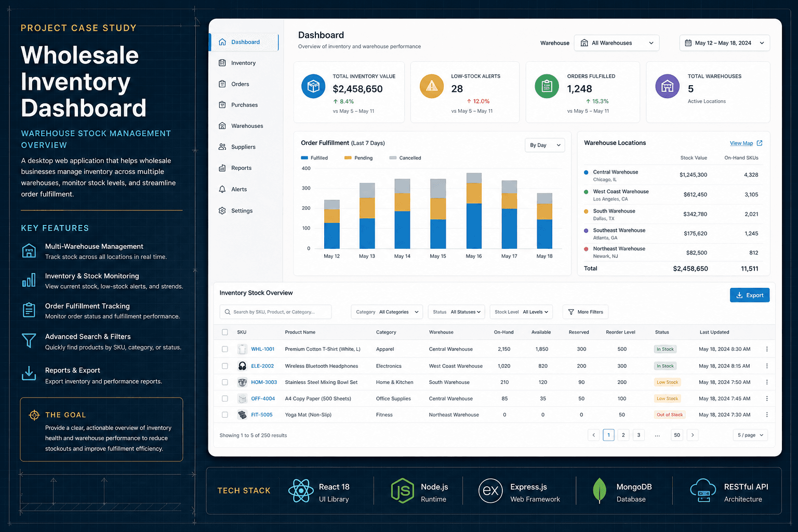Click the Node.js logo in tech stack
Image resolution: width=798 pixels, height=532 pixels.
point(402,491)
